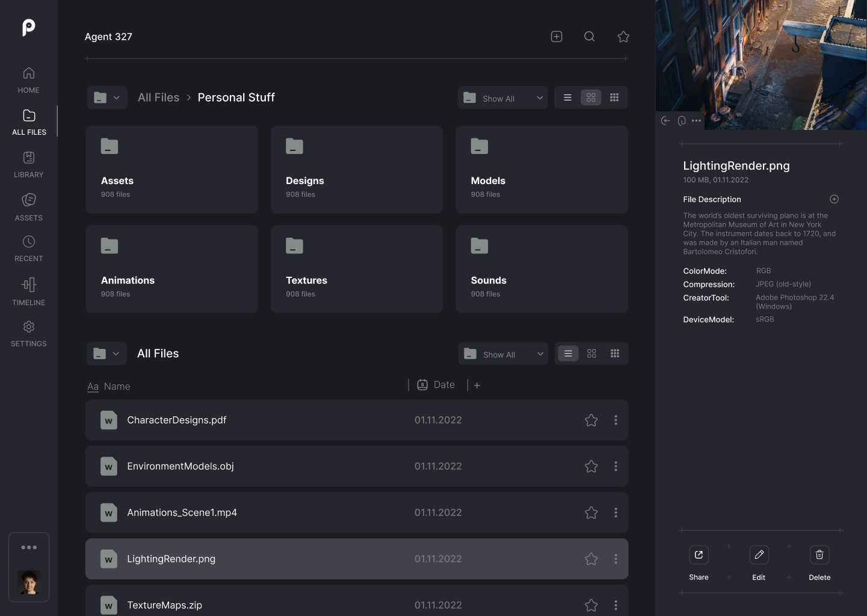Switch Personal Stuff to list view
The height and width of the screenshot is (616, 867).
[567, 97]
